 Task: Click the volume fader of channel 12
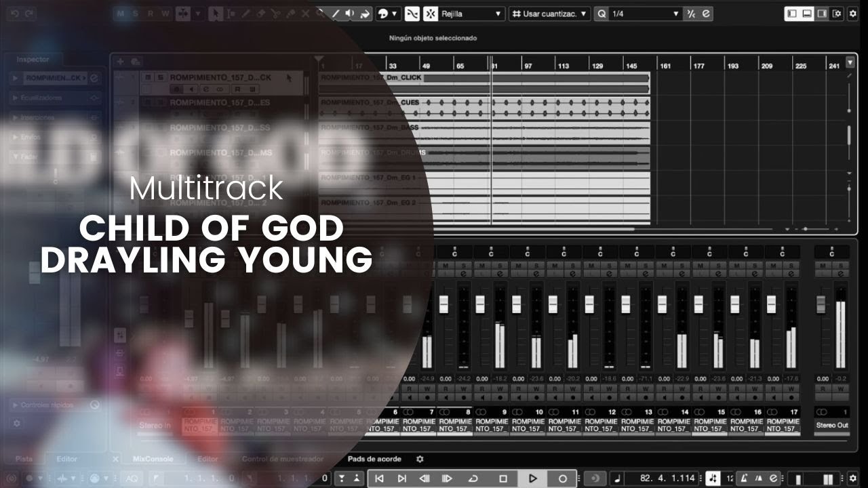pos(589,304)
